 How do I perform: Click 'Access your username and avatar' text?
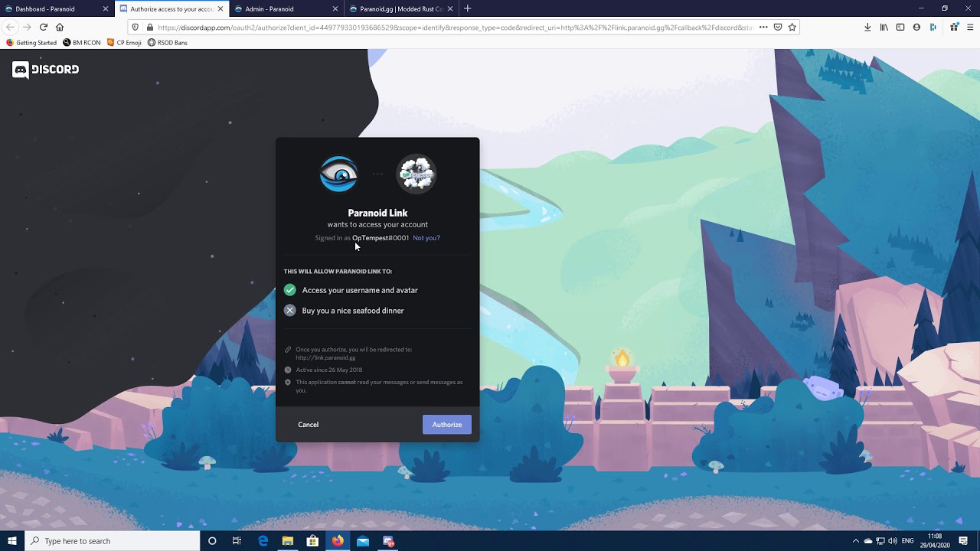360,290
